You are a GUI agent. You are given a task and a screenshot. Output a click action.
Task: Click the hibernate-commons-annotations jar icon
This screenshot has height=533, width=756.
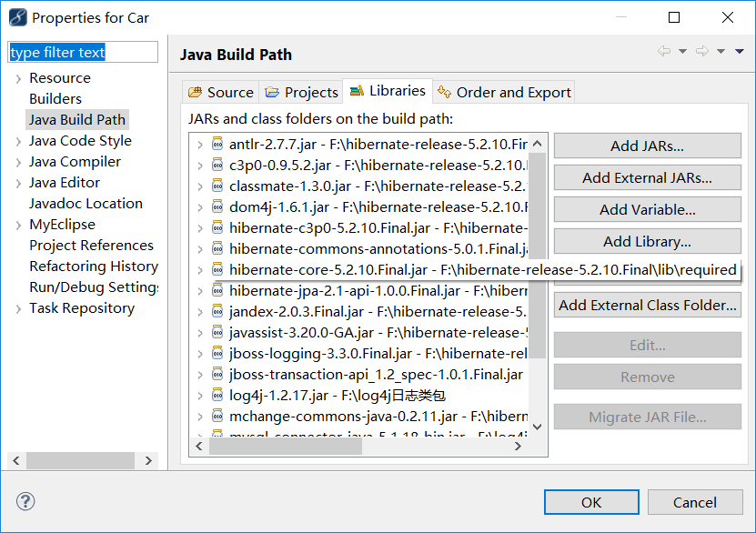[x=217, y=248]
